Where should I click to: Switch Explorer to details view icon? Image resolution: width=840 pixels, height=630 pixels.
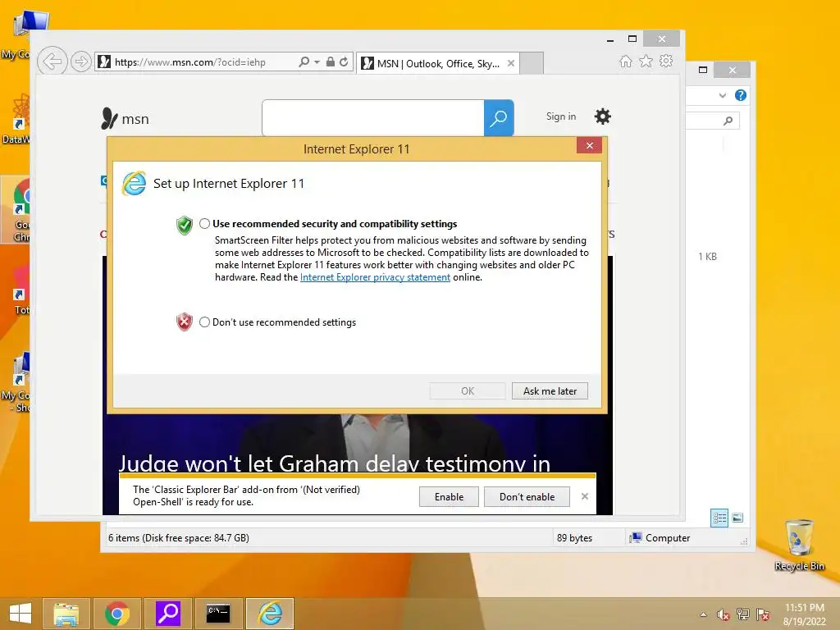coord(719,518)
